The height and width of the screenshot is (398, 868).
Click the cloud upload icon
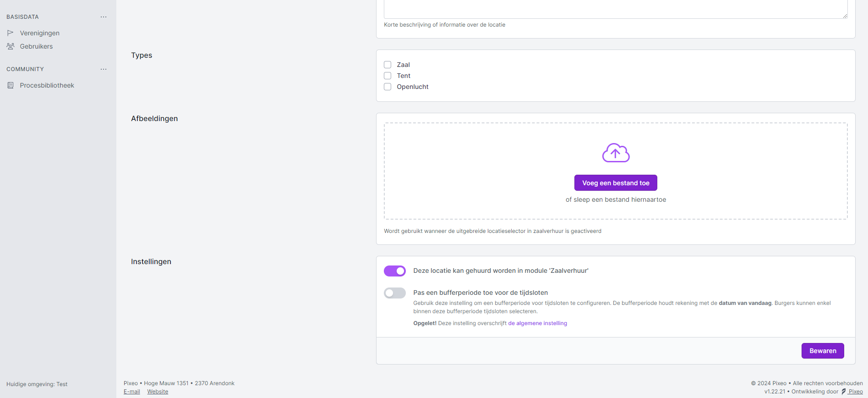(x=616, y=153)
